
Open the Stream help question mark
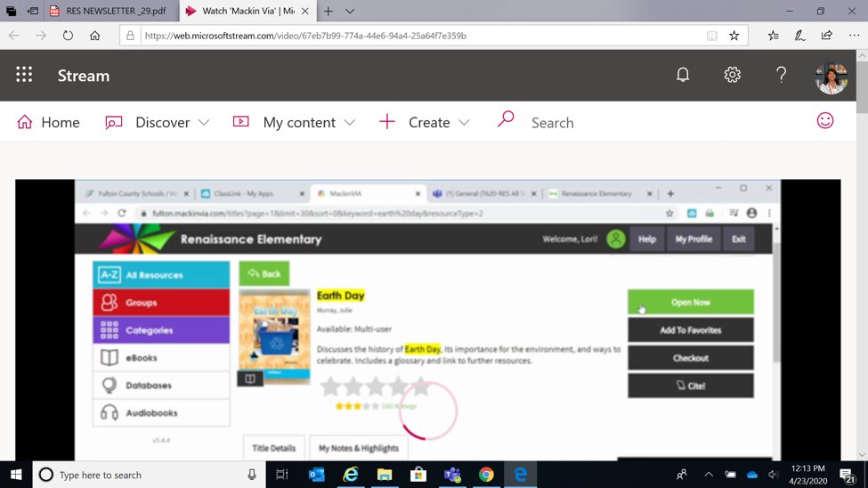click(781, 75)
